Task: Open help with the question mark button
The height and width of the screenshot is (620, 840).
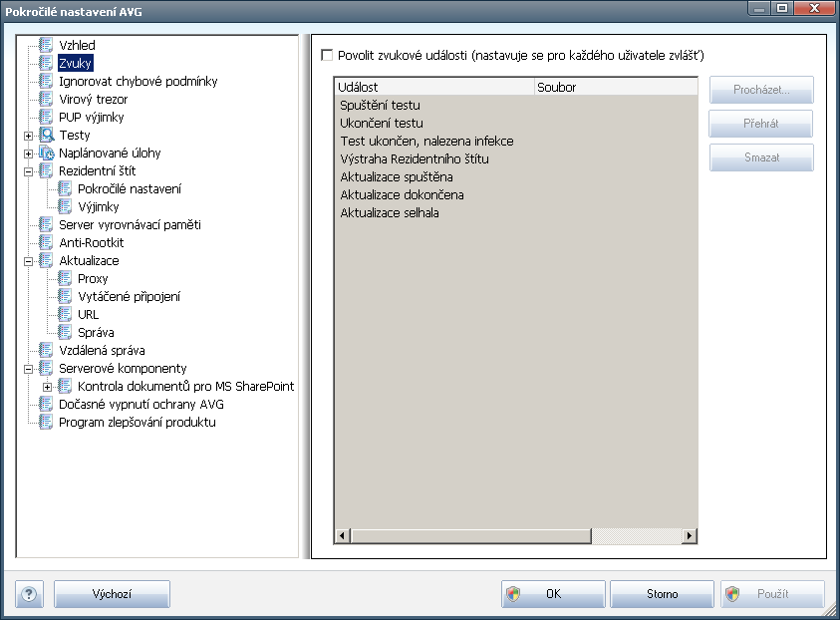Action: [30, 594]
